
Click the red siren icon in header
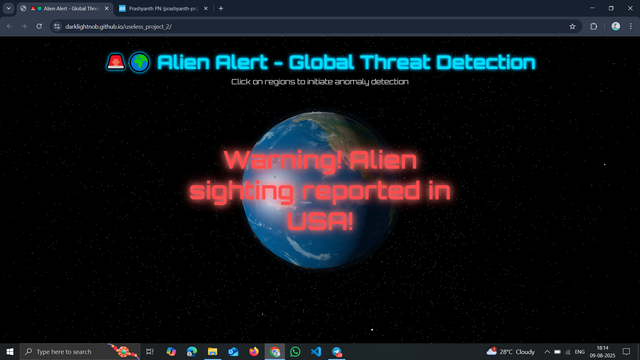(116, 62)
